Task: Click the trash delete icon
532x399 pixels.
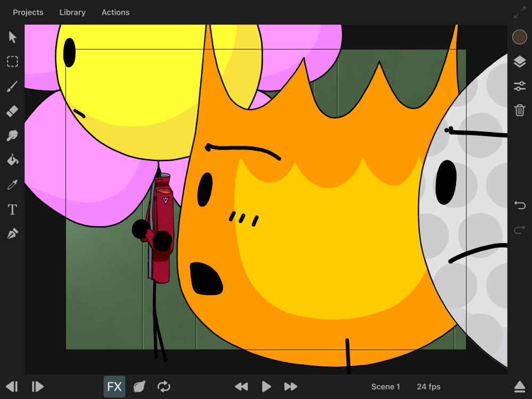Action: pos(519,110)
